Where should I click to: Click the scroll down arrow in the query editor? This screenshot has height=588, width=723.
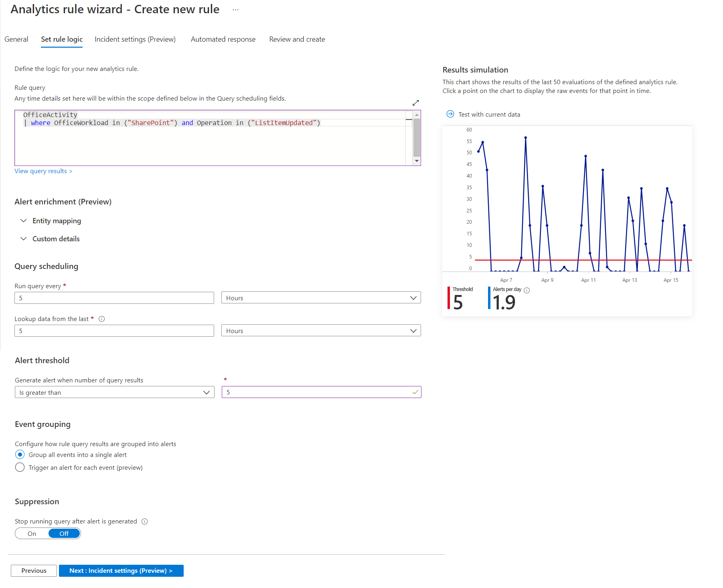coord(417,161)
